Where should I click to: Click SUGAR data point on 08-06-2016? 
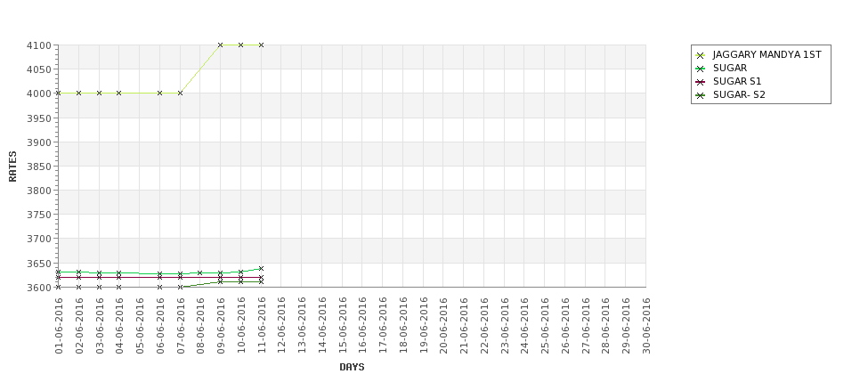click(199, 273)
